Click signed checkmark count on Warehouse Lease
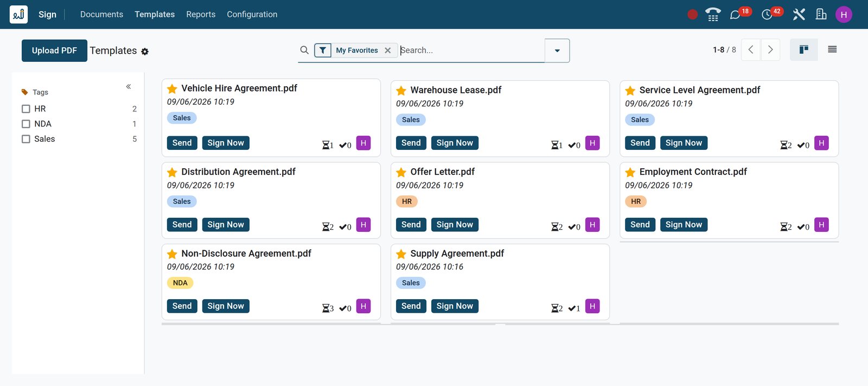The width and height of the screenshot is (868, 386). tap(574, 145)
